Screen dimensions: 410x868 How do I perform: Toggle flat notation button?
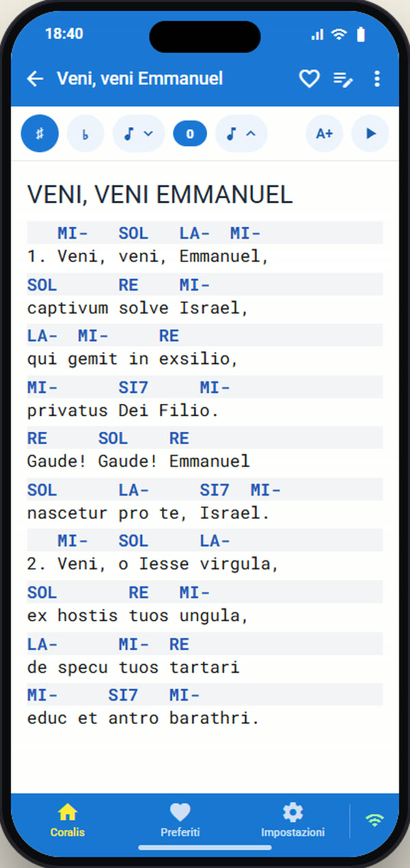pyautogui.click(x=85, y=133)
